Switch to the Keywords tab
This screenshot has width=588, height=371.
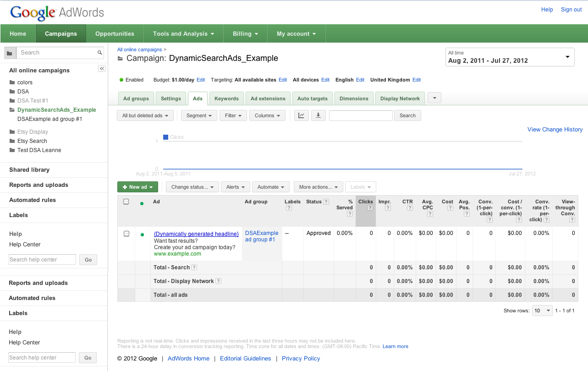tap(226, 98)
